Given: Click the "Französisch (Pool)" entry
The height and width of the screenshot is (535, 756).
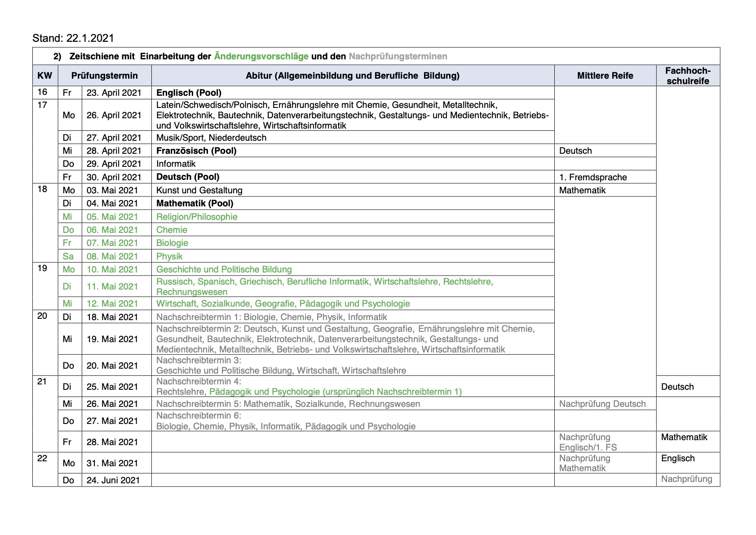Looking at the screenshot, I should [196, 151].
